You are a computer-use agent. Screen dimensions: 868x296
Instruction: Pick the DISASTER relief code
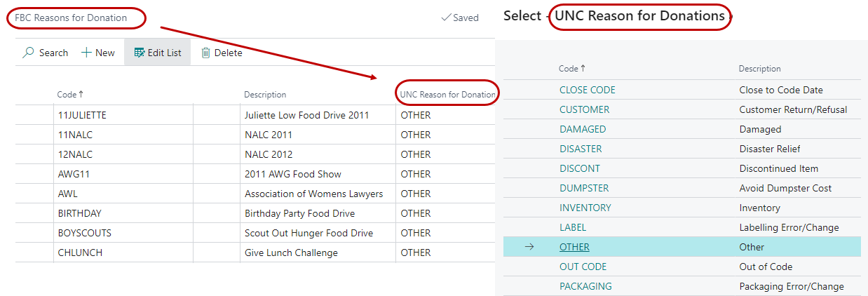point(581,149)
